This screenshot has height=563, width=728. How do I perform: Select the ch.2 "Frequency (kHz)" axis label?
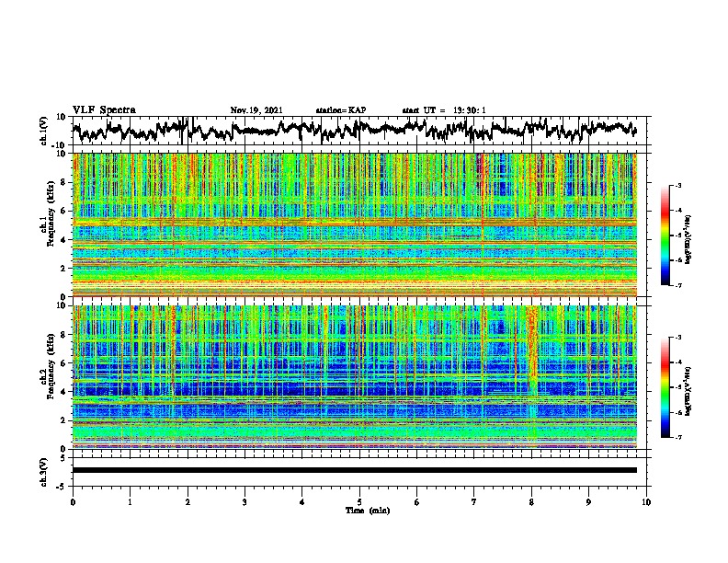(51, 366)
